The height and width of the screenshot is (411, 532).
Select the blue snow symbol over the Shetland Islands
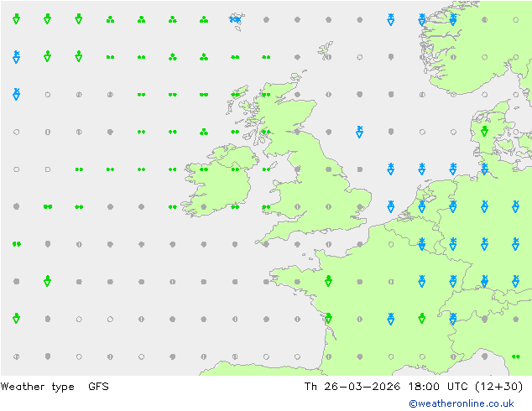click(235, 19)
